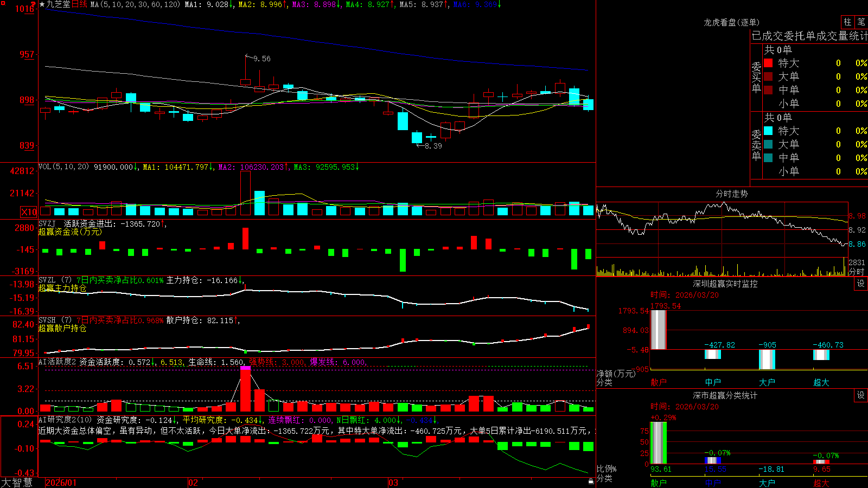Click the 九芝堂 stock name

[59, 4]
